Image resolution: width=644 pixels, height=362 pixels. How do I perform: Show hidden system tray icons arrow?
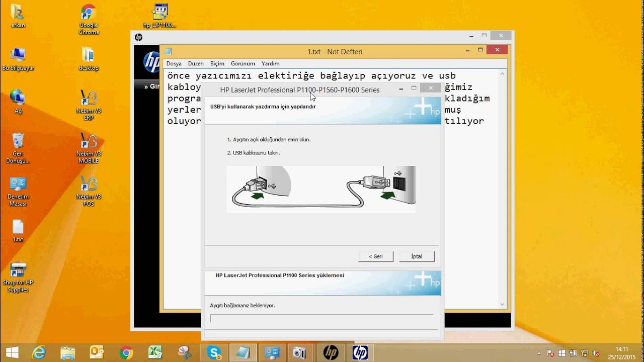pos(539,353)
